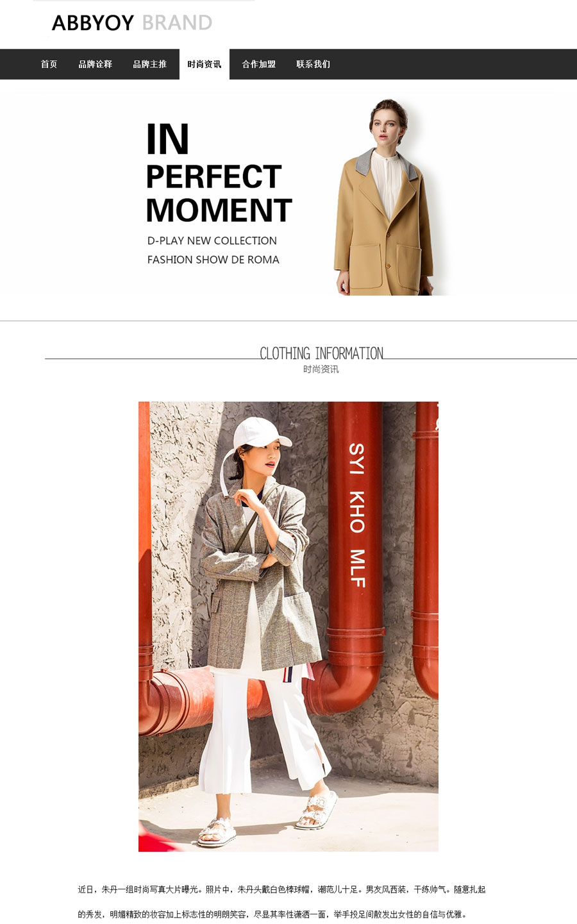The width and height of the screenshot is (577, 924).
Task: Click the 时尚资讯 subtitle below the heading
Action: (321, 369)
